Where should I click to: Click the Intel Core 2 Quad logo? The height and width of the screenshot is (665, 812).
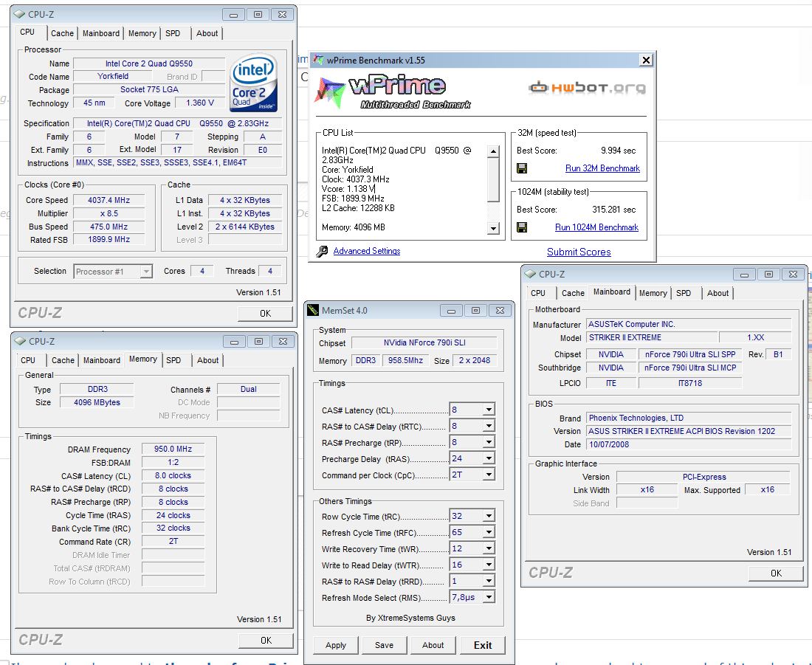coord(253,83)
